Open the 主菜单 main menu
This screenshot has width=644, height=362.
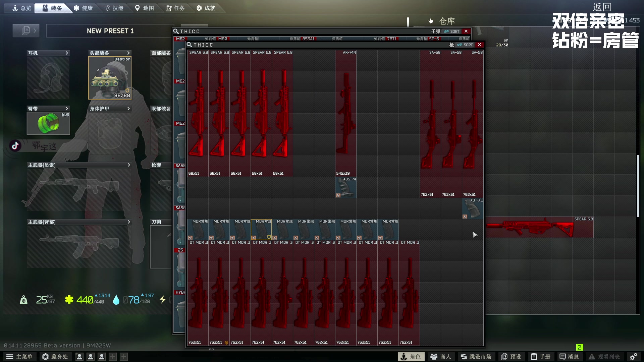coord(19,357)
